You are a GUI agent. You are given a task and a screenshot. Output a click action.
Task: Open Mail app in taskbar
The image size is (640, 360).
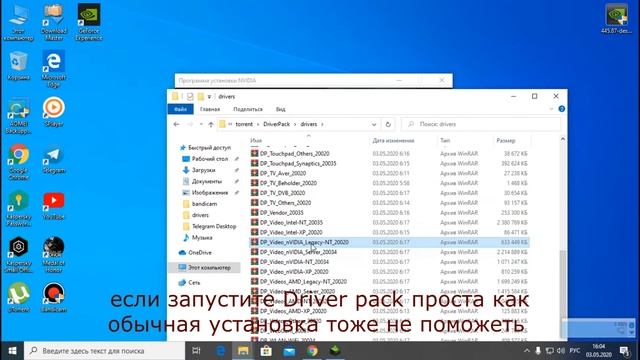pos(289,351)
